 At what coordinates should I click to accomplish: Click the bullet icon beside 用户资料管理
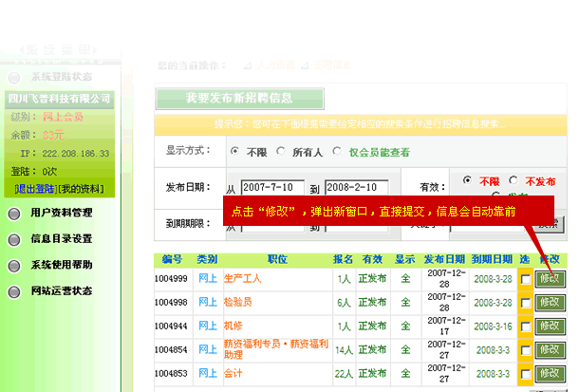coord(14,214)
